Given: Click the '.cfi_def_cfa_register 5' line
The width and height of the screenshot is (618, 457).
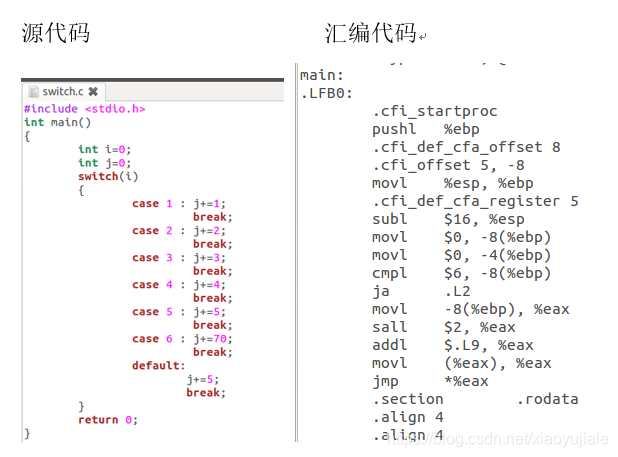Looking at the screenshot, I should [x=475, y=201].
